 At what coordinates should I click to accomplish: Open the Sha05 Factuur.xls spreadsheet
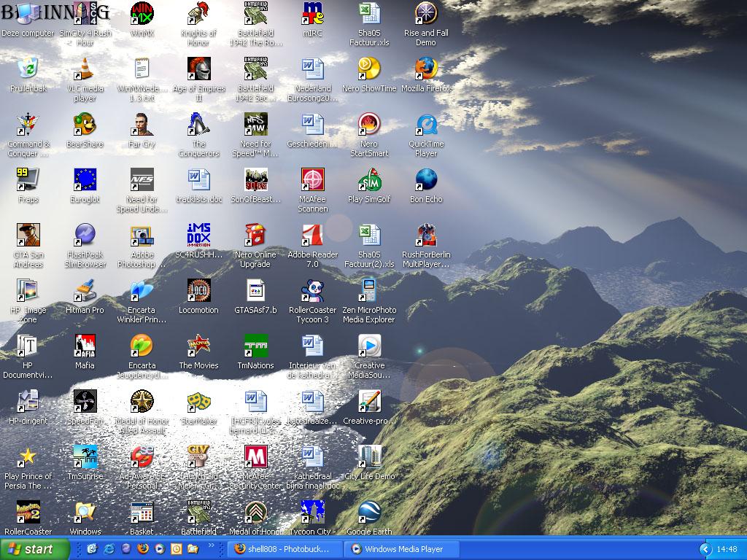point(369,15)
